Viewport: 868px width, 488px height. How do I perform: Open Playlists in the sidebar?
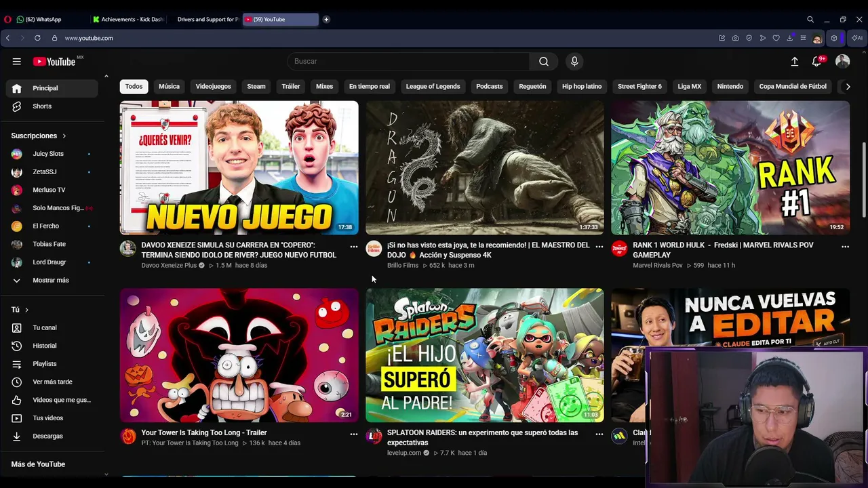(52, 364)
